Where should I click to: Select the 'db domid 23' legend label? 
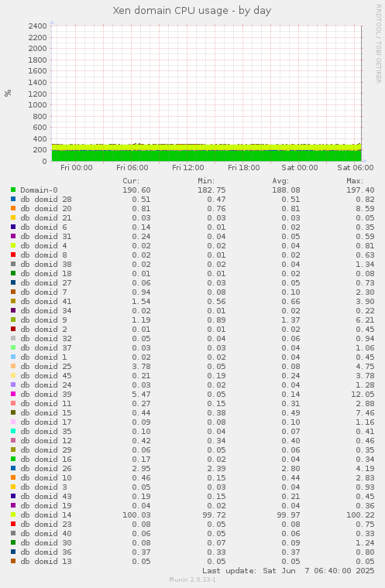tap(46, 525)
